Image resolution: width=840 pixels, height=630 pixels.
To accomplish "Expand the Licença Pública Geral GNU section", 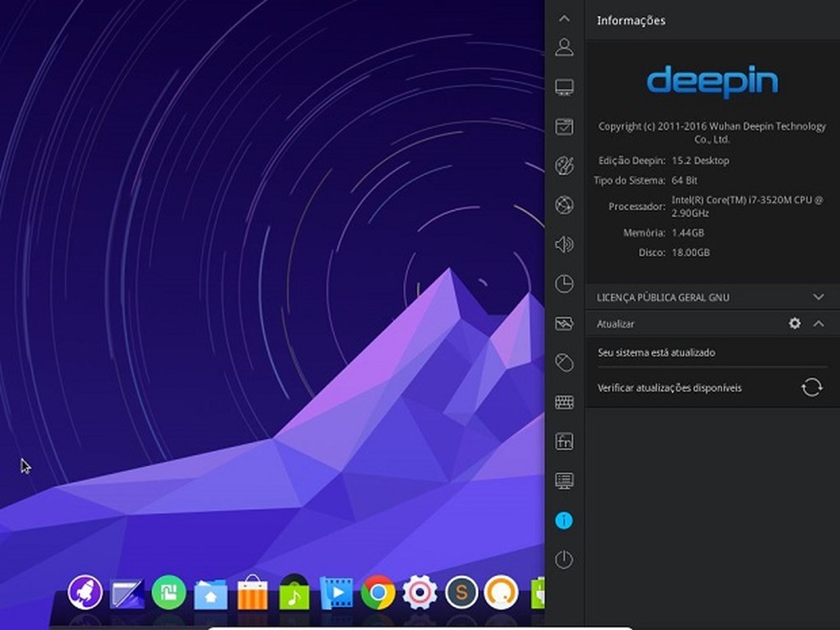I will tap(818, 297).
